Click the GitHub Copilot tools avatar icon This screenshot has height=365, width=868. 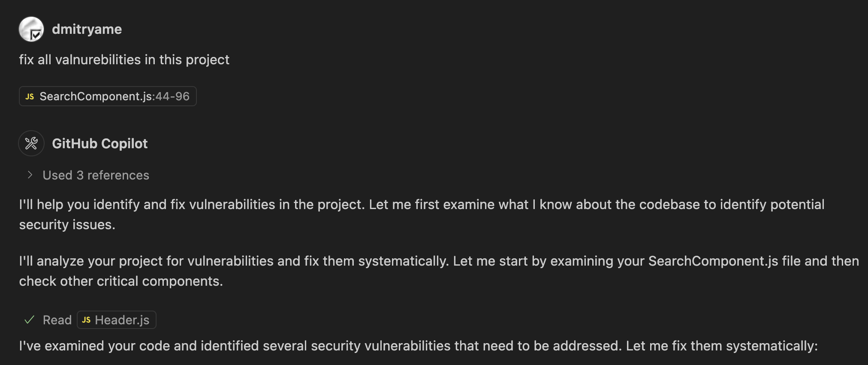(x=31, y=143)
